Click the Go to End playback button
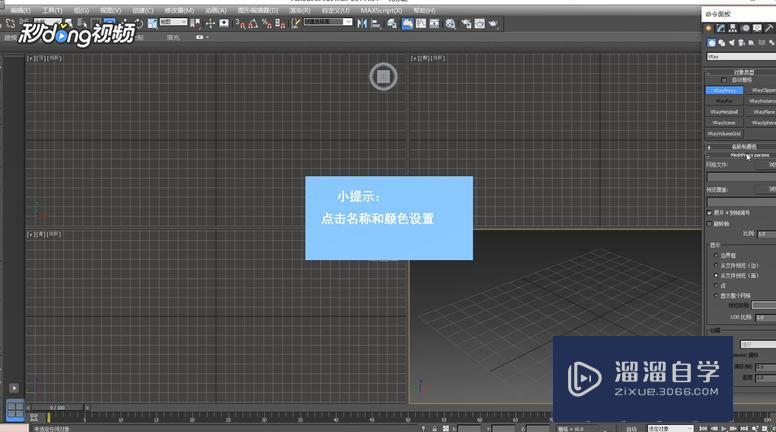The image size is (776, 432). [x=744, y=429]
